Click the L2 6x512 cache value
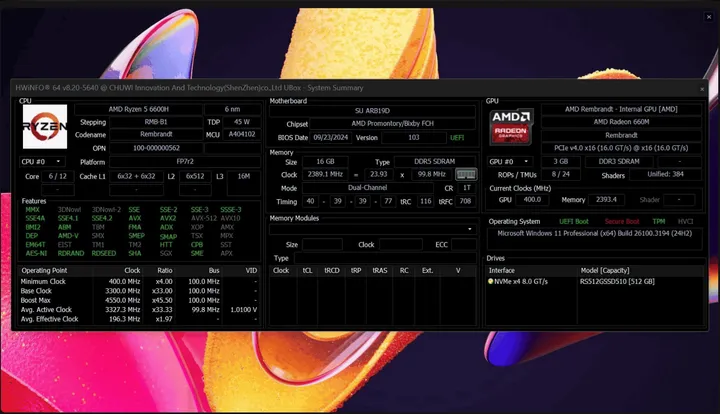Screen dimensions: 720x414 (195, 176)
